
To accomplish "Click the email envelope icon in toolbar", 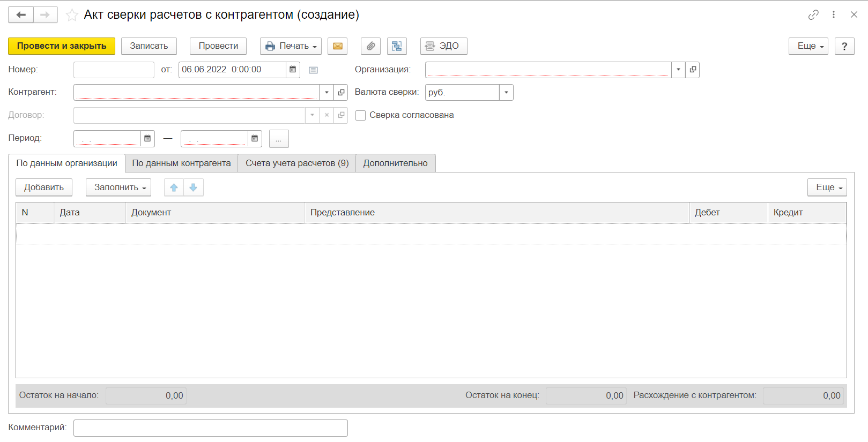I will (x=338, y=46).
